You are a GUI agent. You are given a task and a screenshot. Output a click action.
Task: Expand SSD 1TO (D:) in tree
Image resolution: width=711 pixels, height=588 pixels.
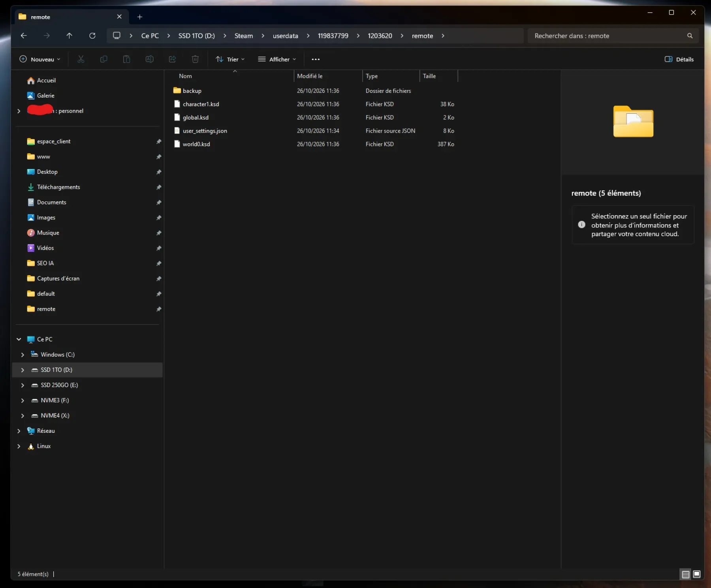coord(23,370)
